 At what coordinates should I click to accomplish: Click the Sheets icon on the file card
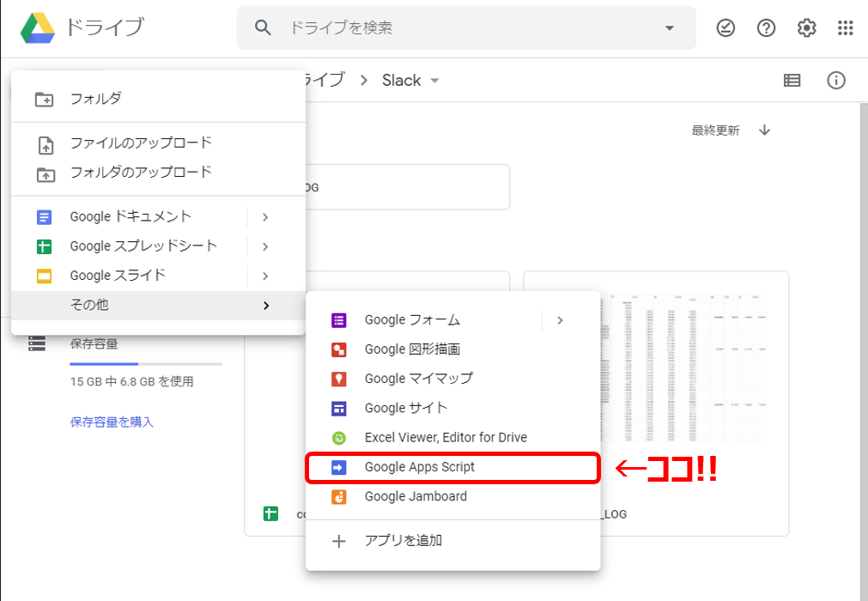pos(270,514)
